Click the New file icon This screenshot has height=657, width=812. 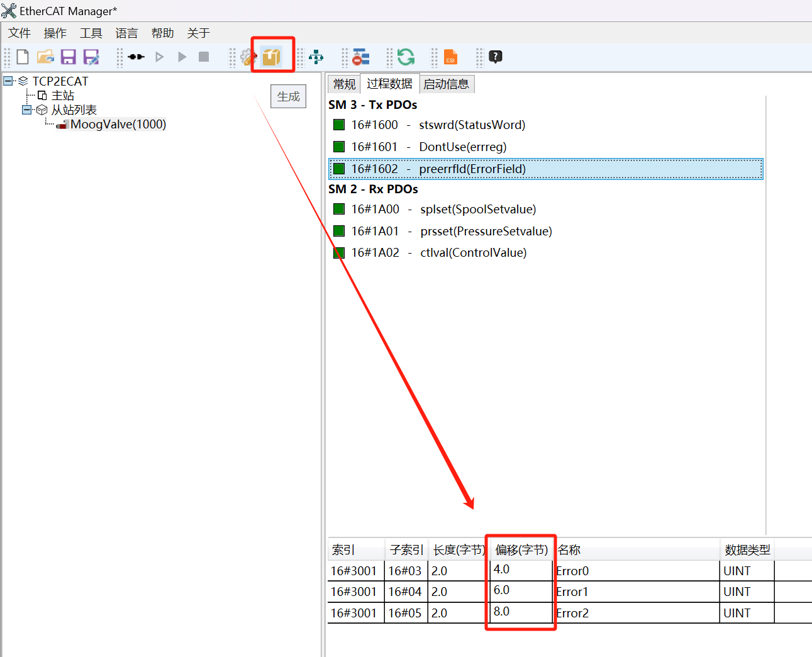coord(23,57)
